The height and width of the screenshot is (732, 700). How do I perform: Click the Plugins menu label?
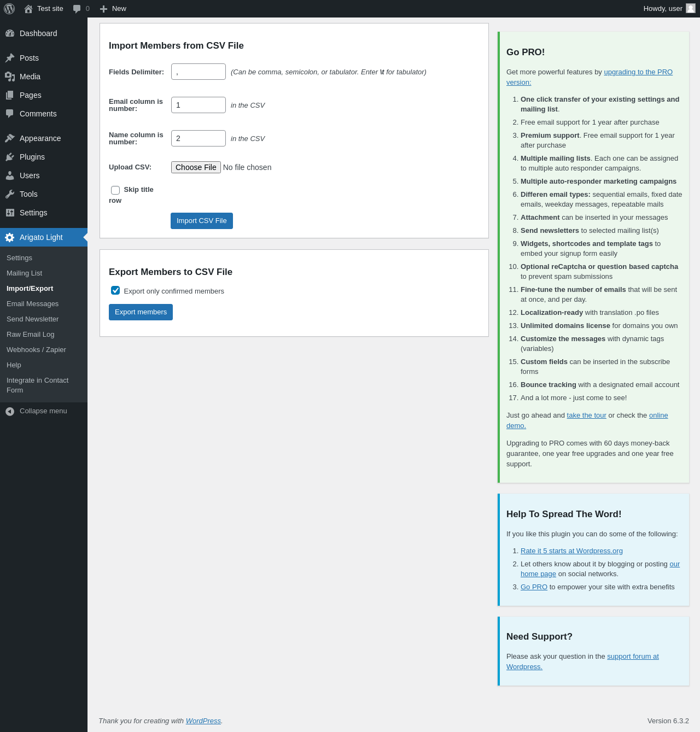pos(32,157)
